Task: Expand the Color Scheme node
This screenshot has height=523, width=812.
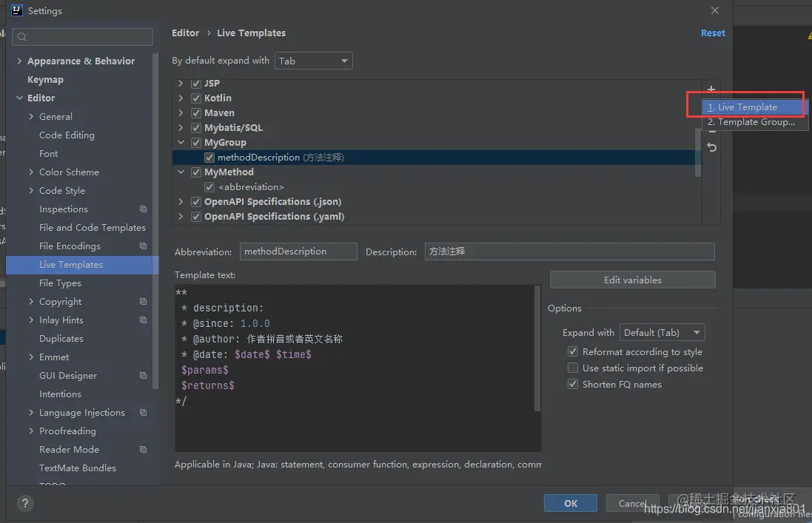Action: pos(31,172)
